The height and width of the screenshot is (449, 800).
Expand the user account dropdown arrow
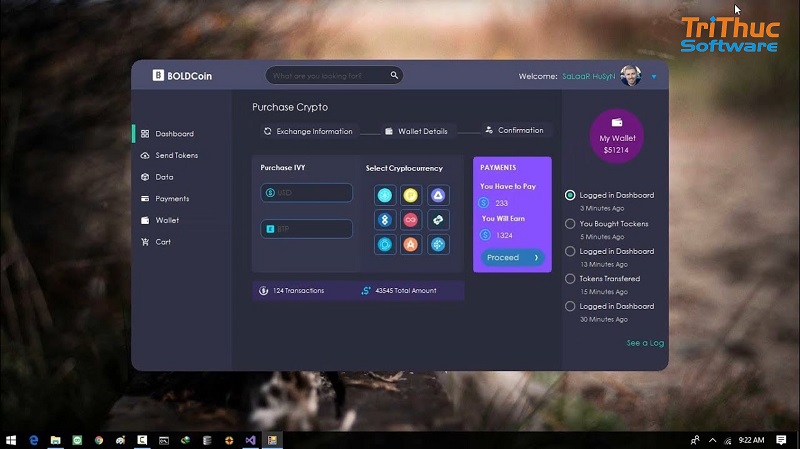point(654,76)
